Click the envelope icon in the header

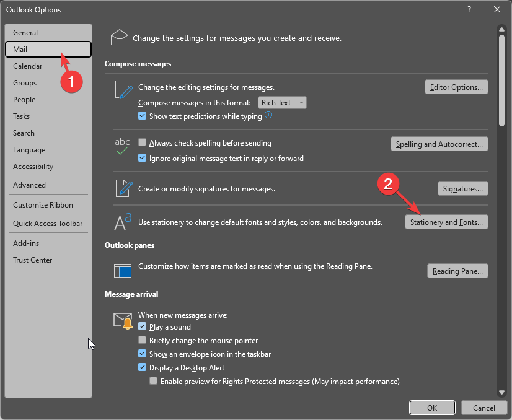click(120, 38)
